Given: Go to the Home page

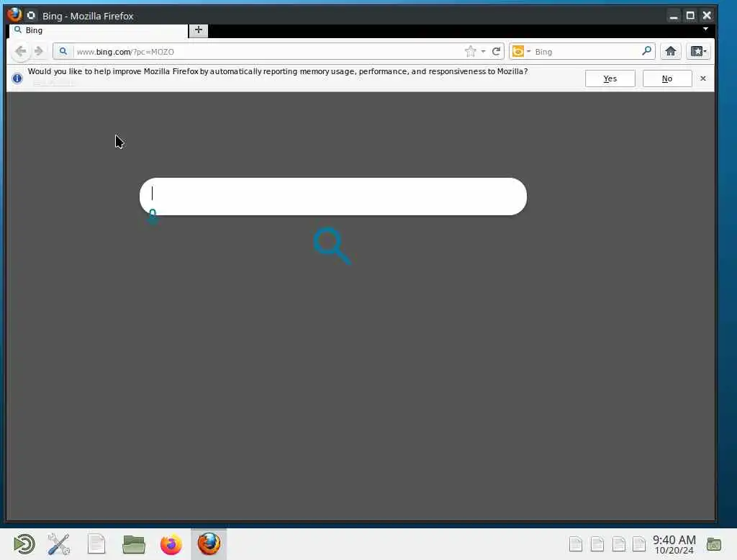Looking at the screenshot, I should point(670,51).
